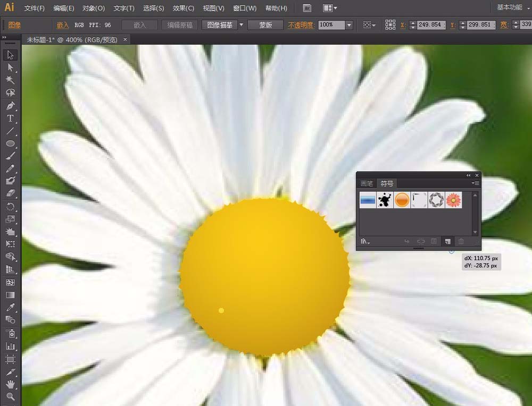Collapse the symbols panel with double arrows
The image size is (532, 406).
468,175
